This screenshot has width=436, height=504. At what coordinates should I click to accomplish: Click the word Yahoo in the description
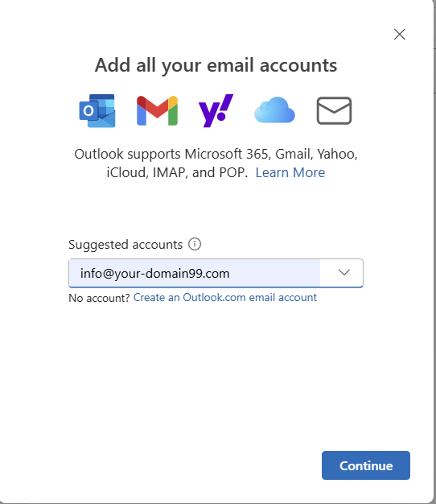coord(336,154)
